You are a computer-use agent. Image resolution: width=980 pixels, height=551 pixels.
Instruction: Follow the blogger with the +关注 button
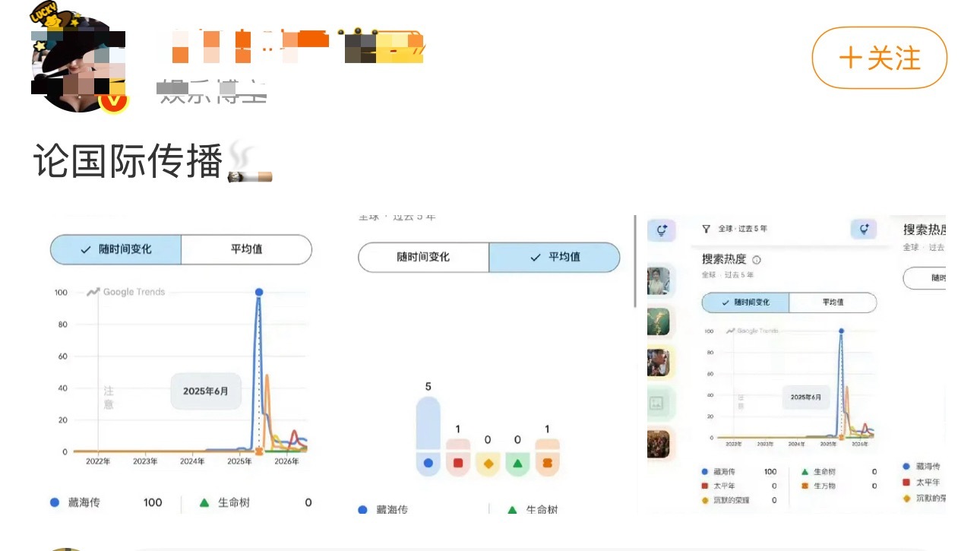[880, 58]
